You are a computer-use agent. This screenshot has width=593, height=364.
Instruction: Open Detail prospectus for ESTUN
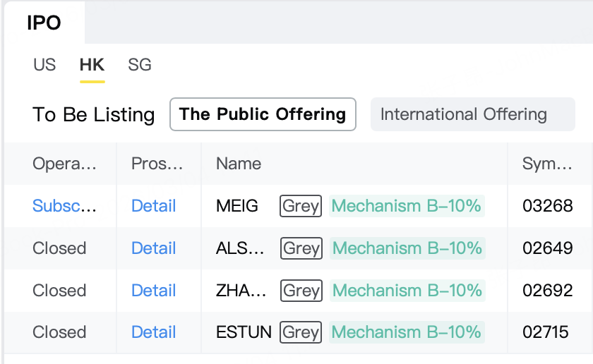(x=153, y=332)
